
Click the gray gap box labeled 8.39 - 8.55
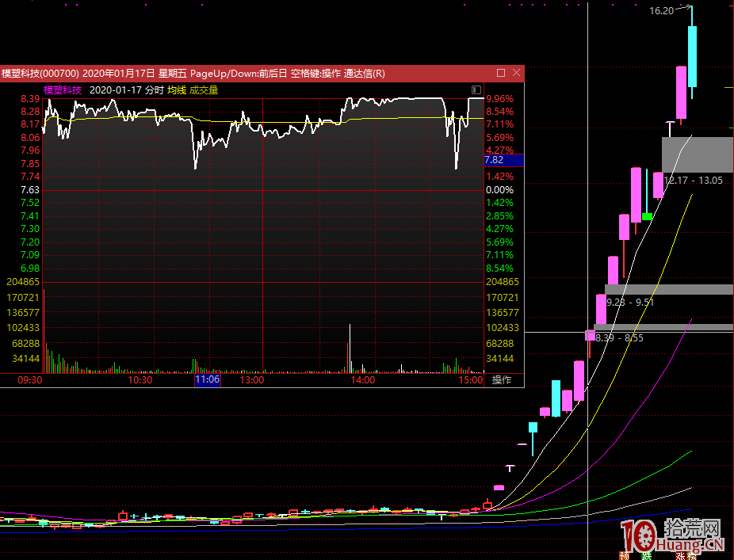click(x=663, y=327)
